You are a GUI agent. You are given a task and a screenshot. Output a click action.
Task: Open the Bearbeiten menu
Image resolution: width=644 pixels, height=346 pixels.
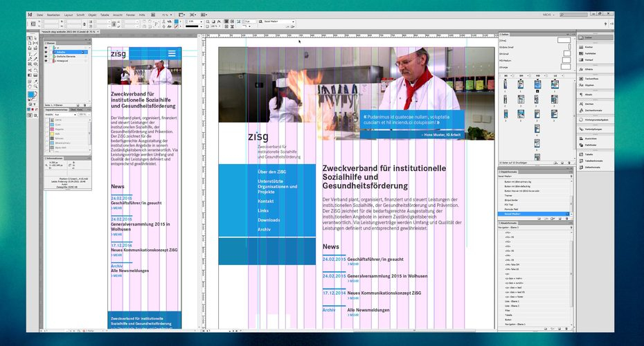pos(53,15)
